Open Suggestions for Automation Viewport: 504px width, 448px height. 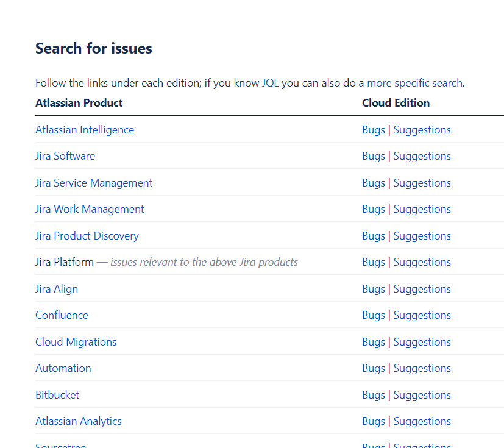pos(422,368)
